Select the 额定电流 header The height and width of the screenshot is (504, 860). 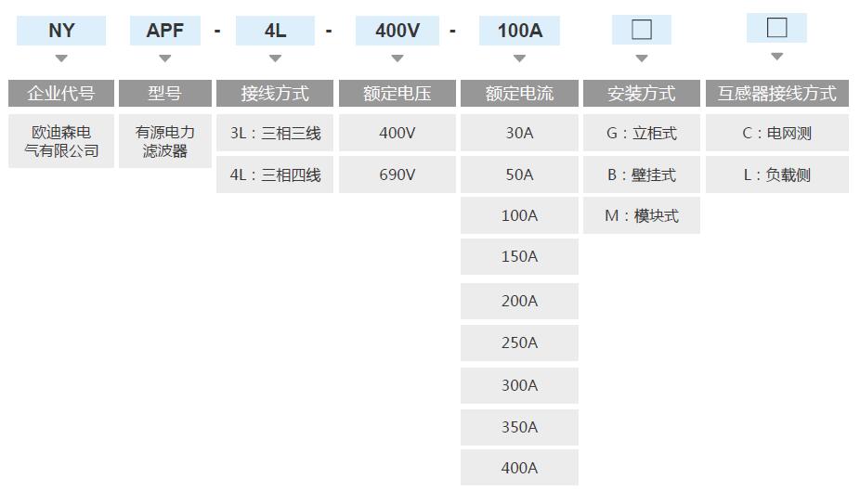[519, 93]
